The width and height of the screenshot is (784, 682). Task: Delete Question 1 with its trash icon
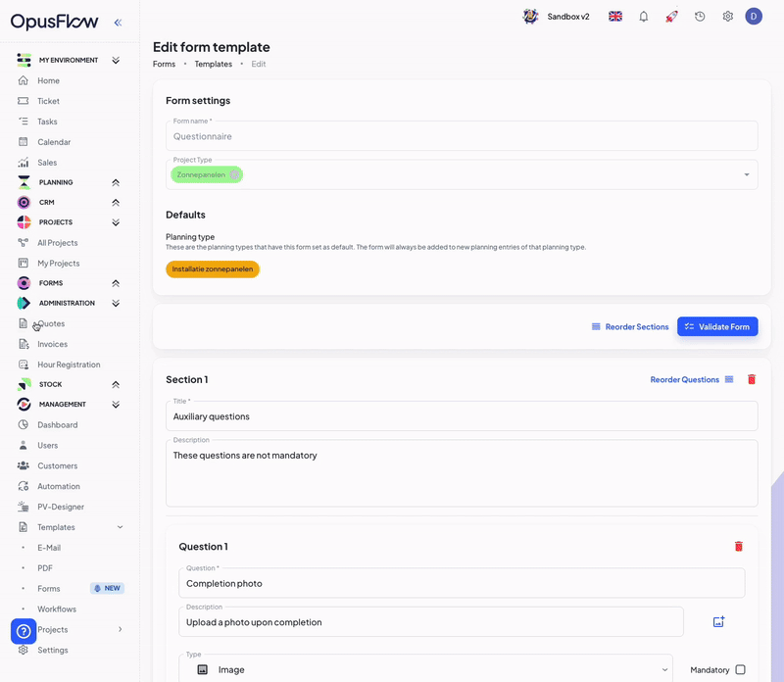click(x=739, y=547)
